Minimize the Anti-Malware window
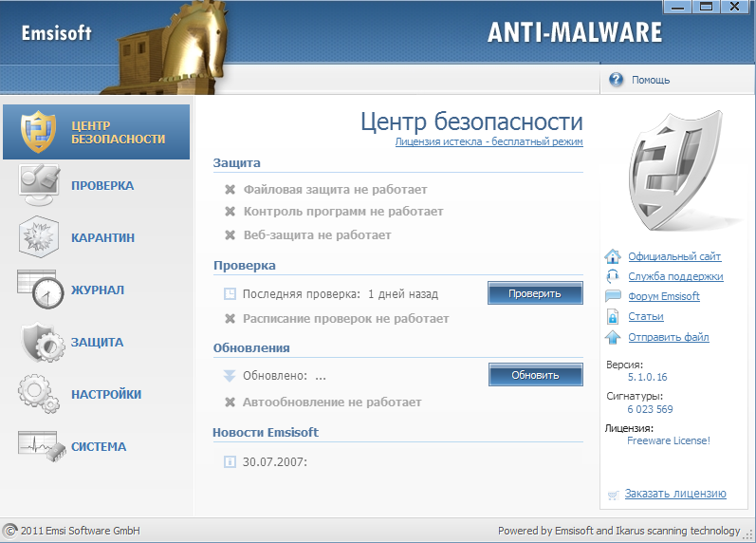The height and width of the screenshot is (543, 756). tap(678, 7)
